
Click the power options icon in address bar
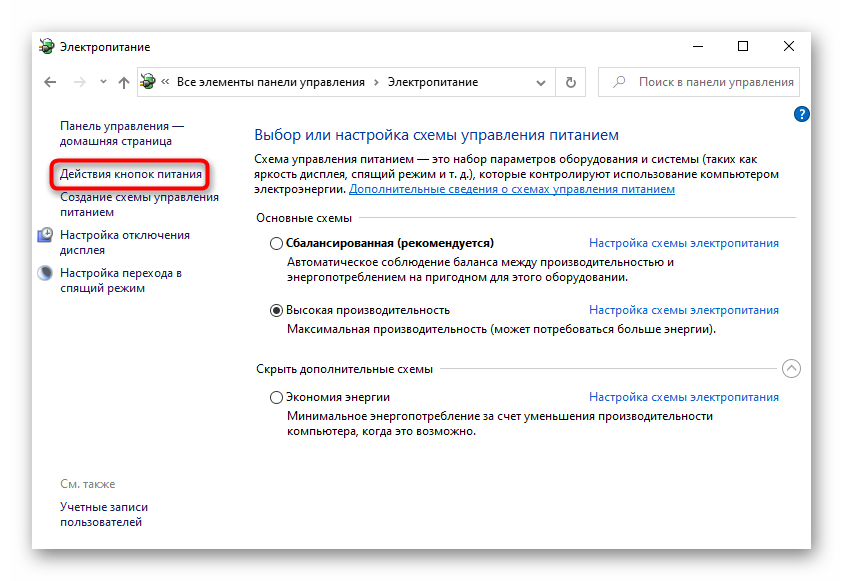148,82
